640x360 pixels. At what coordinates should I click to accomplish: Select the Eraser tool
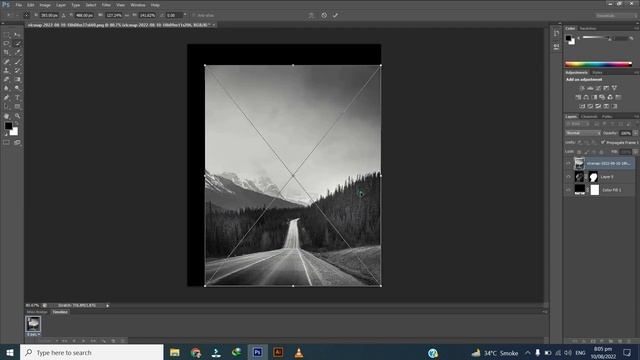coord(7,80)
